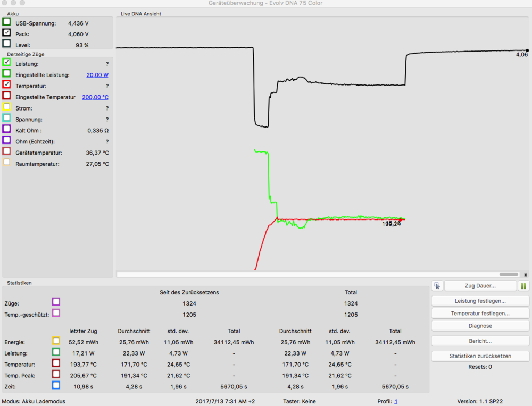The width and height of the screenshot is (532, 406).
Task: Click the horizontal chart scrollbar thumb
Action: coord(509,275)
